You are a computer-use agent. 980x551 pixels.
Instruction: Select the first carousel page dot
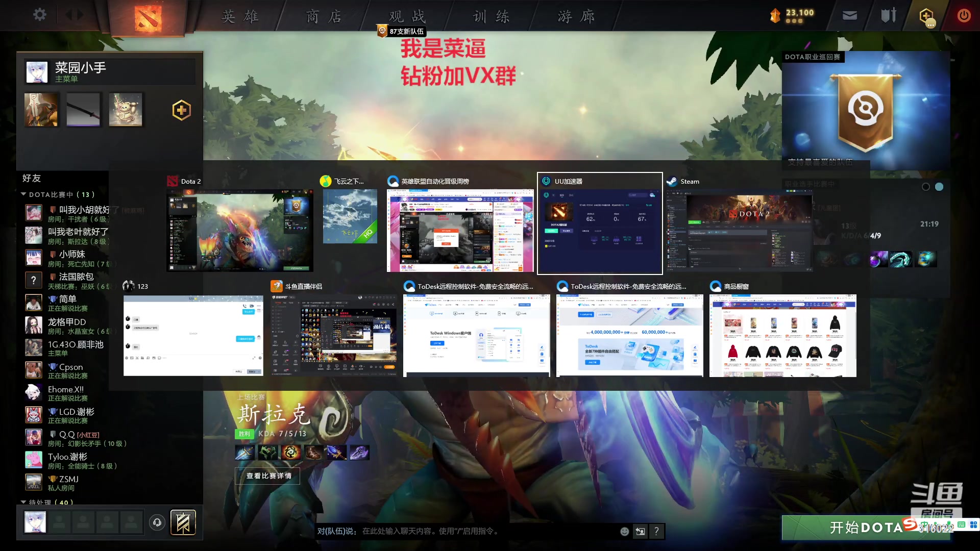coord(926,187)
